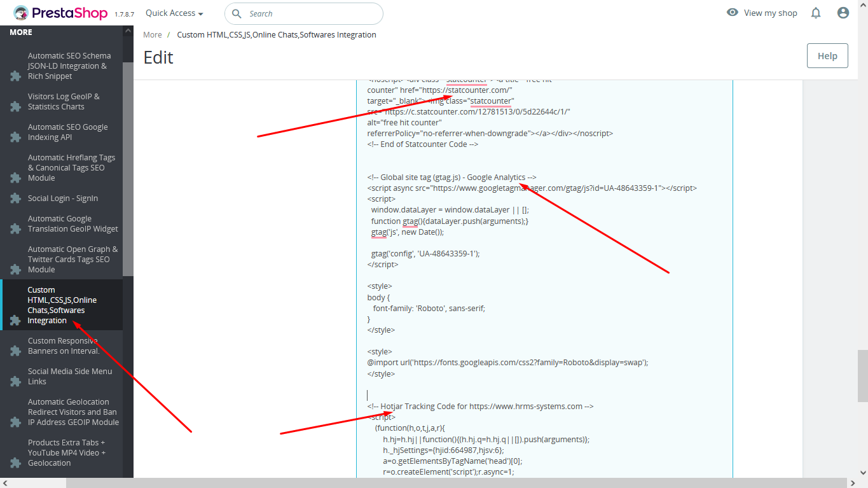Viewport: 868px width, 488px height.
Task: Click inside the top search field
Action: [304, 13]
